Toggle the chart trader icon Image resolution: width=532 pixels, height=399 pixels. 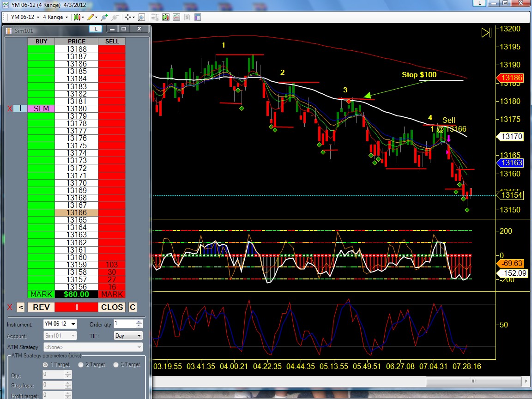[x=166, y=17]
